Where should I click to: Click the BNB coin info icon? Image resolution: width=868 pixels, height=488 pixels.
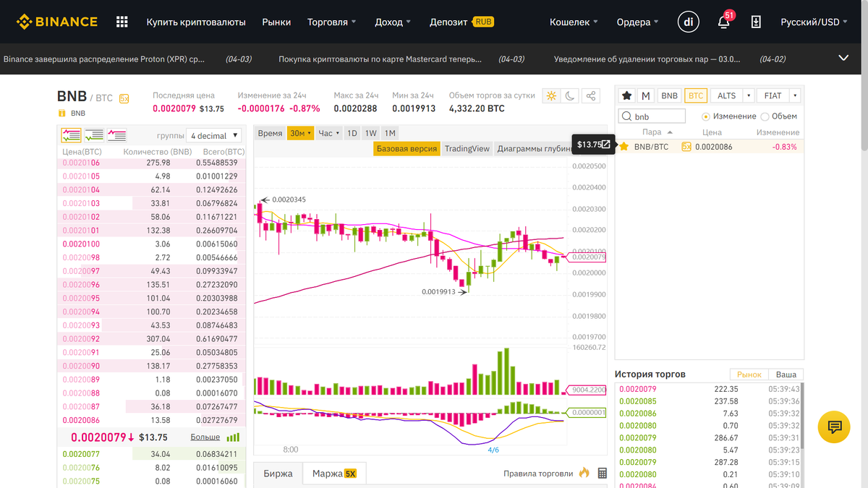[61, 113]
